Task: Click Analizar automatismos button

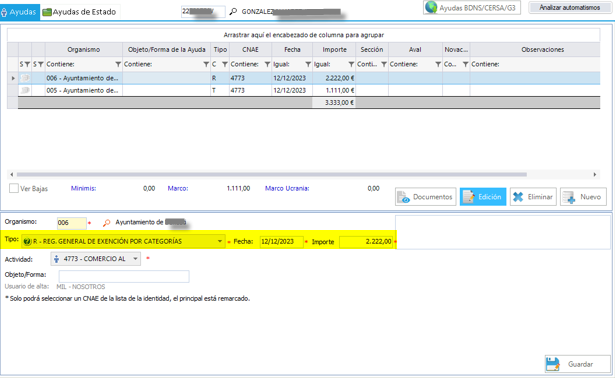Action: (570, 7)
